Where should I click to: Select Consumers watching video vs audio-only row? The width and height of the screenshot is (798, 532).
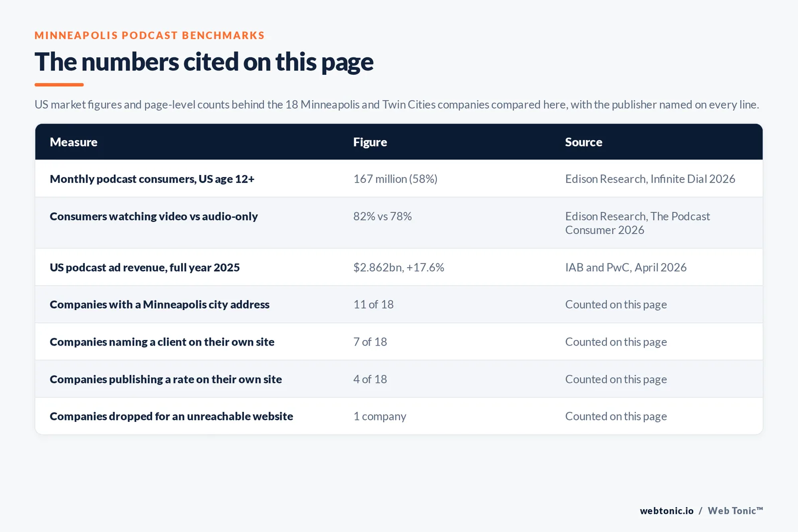[x=399, y=223]
